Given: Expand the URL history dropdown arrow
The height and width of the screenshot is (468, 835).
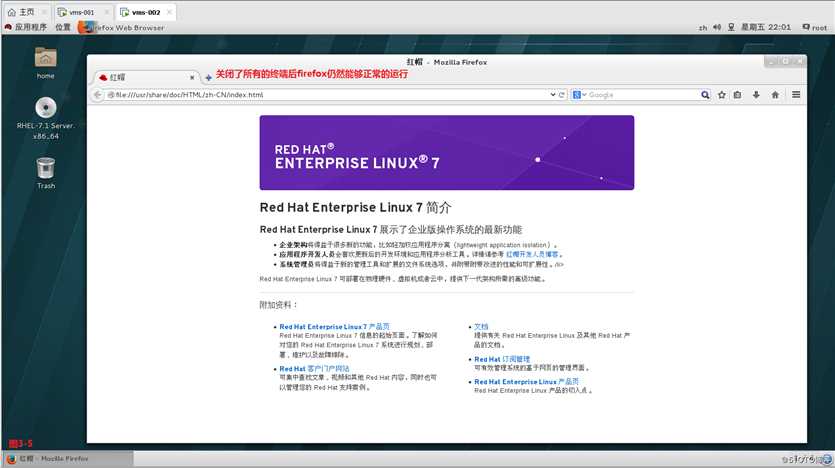Looking at the screenshot, I should click(553, 95).
